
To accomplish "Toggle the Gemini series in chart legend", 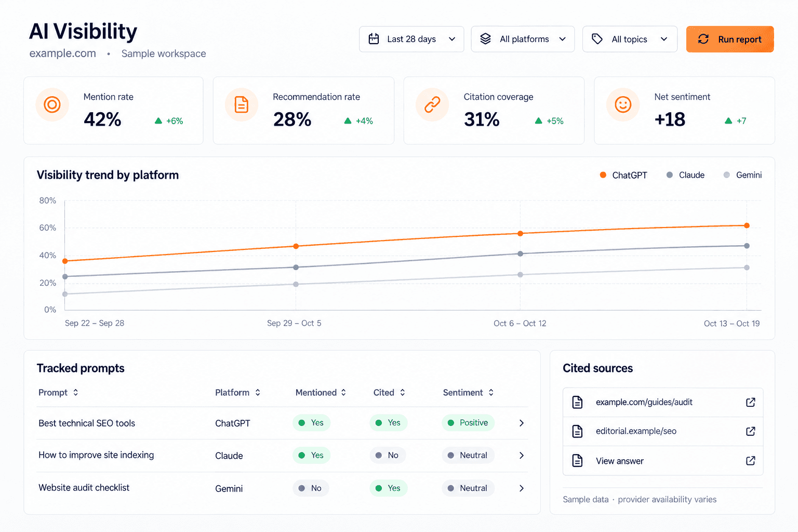I will tap(742, 175).
